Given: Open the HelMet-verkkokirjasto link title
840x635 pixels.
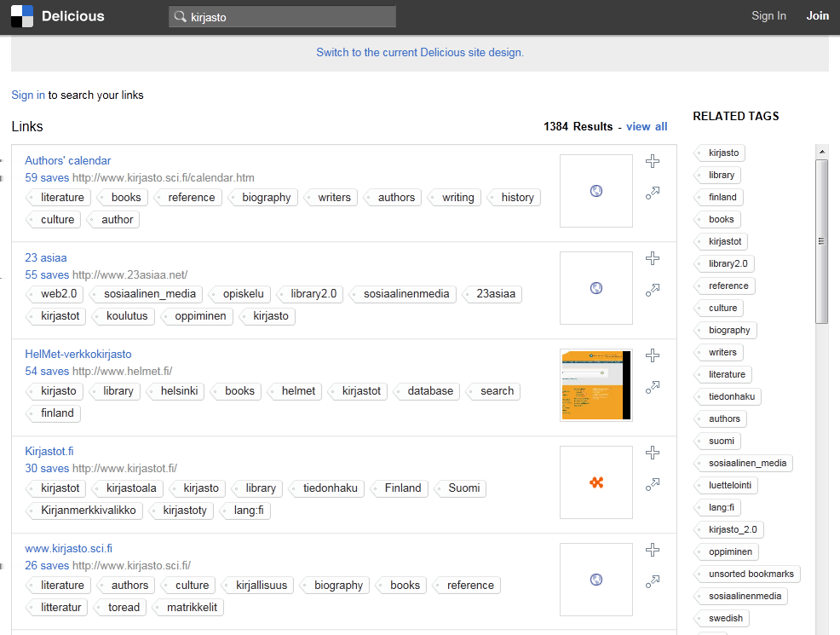Looking at the screenshot, I should coord(78,355).
